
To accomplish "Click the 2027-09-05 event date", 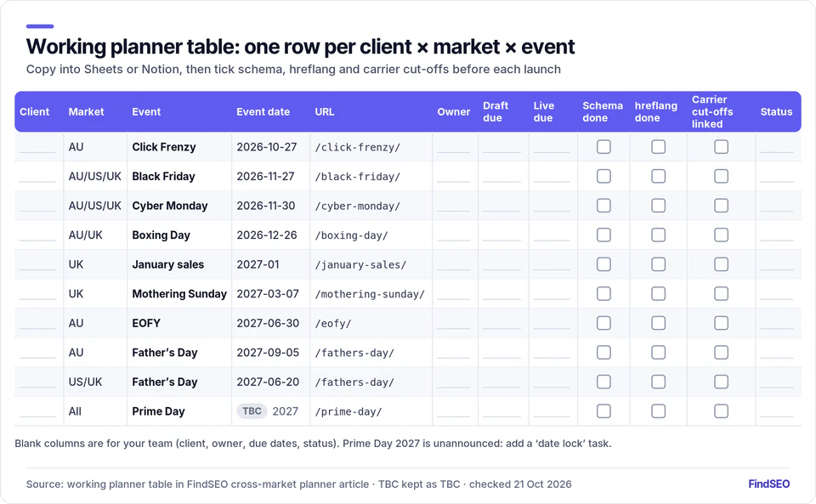I will click(x=268, y=353).
